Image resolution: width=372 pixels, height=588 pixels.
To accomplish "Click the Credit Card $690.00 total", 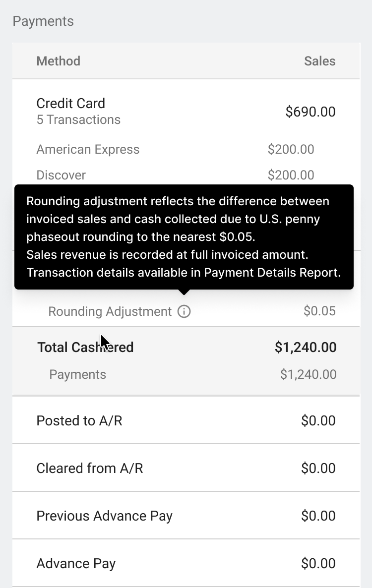I will coord(310,112).
